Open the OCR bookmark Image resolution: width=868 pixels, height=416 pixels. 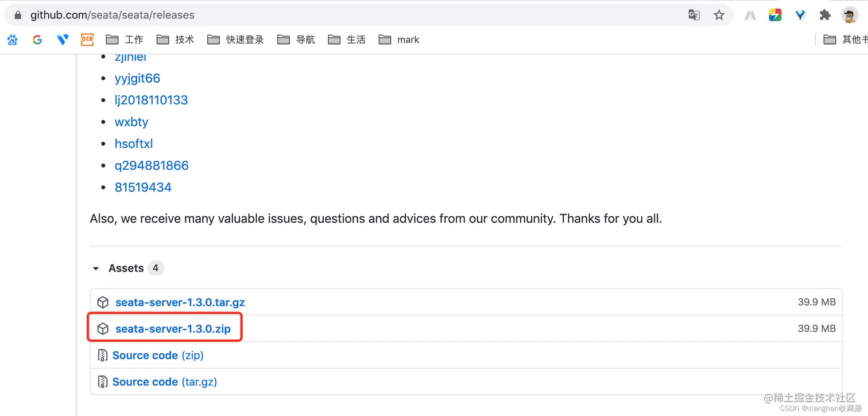[x=87, y=40]
